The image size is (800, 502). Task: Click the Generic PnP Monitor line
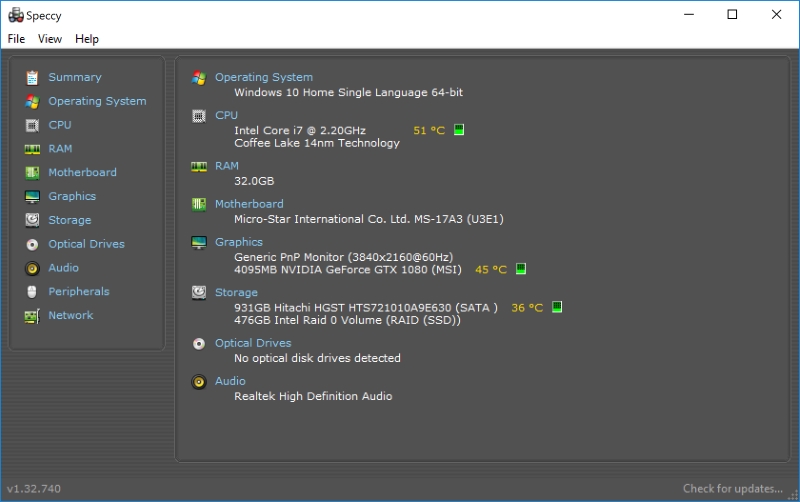(343, 257)
